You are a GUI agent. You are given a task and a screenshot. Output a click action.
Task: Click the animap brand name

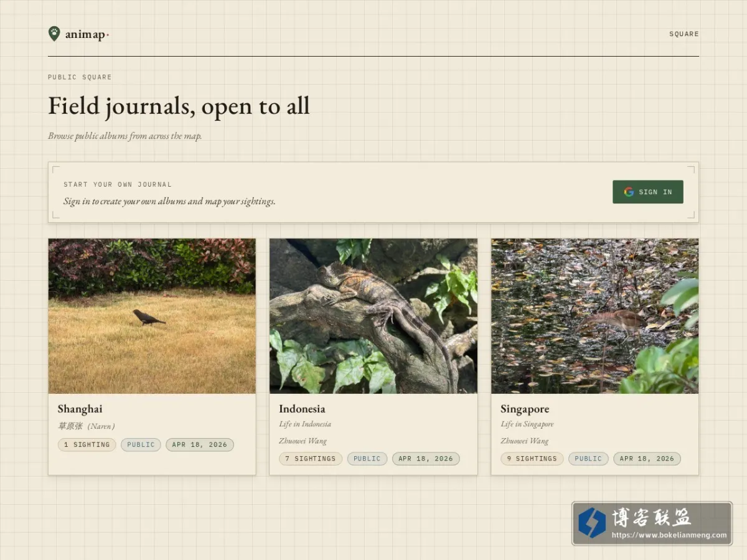(86, 35)
